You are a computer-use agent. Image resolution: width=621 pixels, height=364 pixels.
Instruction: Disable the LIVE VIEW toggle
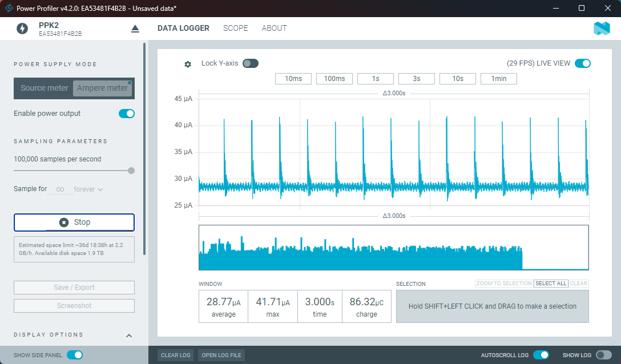pyautogui.click(x=582, y=63)
